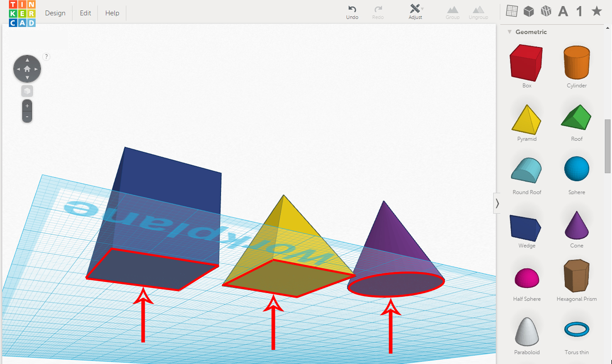Screen dimensions: 612x364
Task: Orbit view up with navigation arrow
Action: (x=27, y=60)
